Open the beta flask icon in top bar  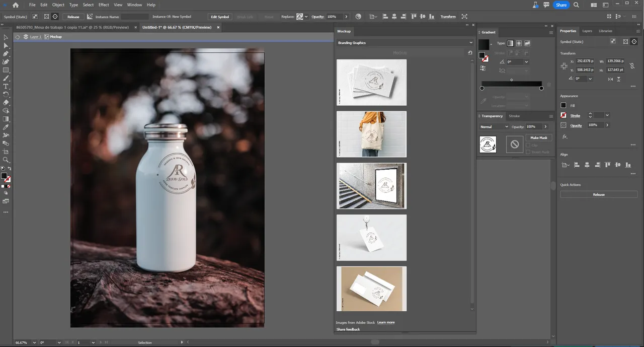click(535, 5)
